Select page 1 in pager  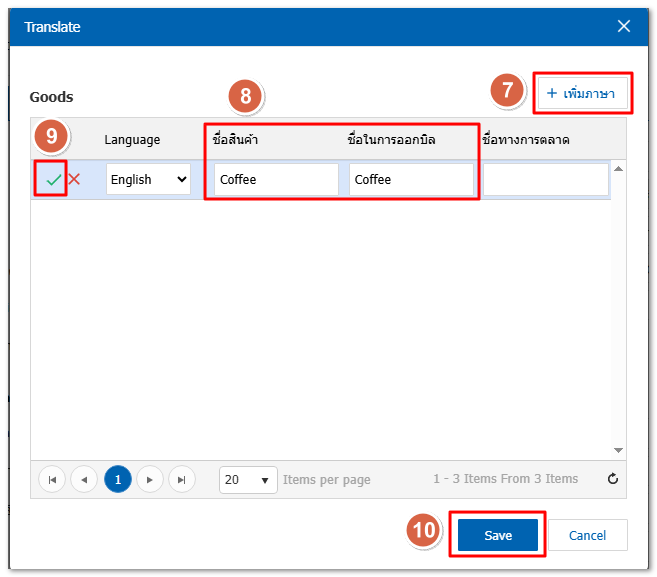117,479
